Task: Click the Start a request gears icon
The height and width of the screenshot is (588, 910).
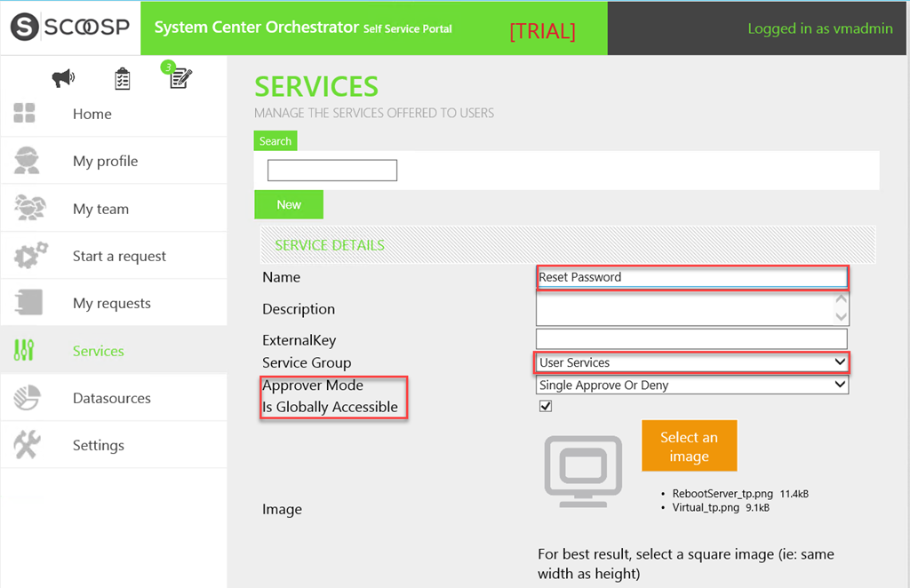Action: 28,256
